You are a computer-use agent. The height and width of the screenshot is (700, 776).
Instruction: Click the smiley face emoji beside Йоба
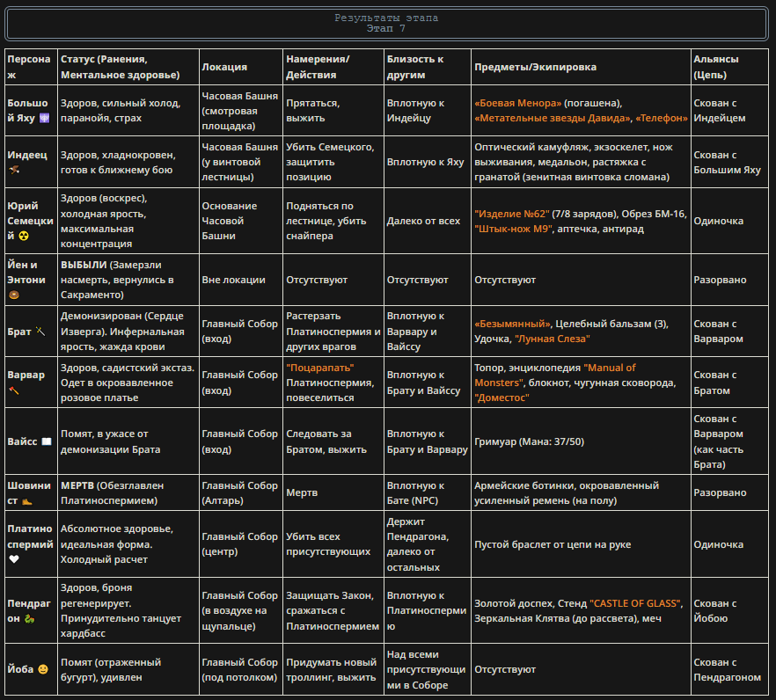pos(44,669)
